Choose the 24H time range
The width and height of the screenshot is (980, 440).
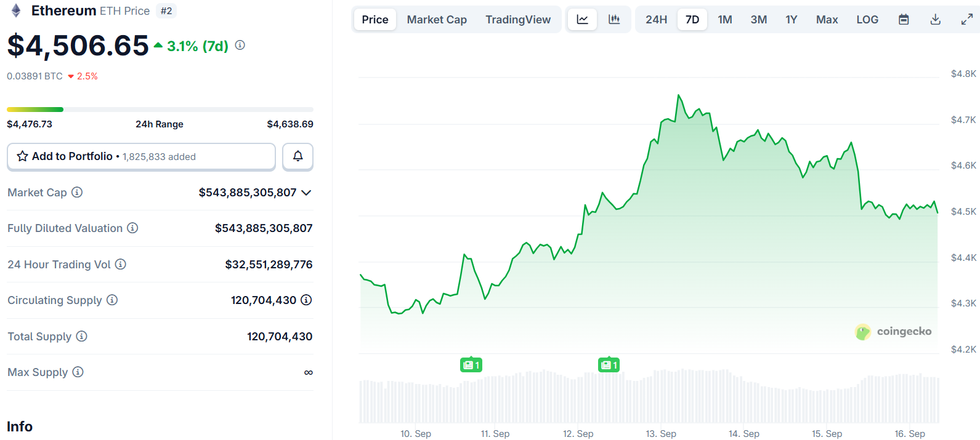[657, 20]
